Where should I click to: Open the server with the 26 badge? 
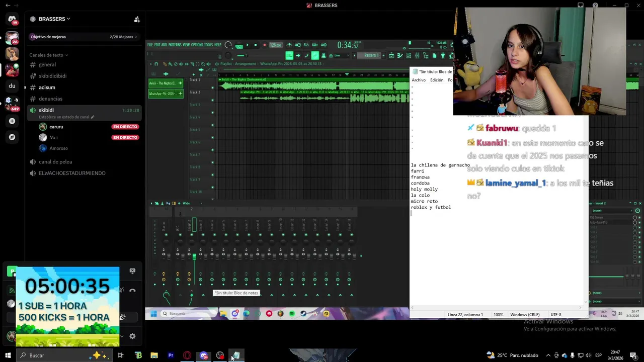coord(12,38)
